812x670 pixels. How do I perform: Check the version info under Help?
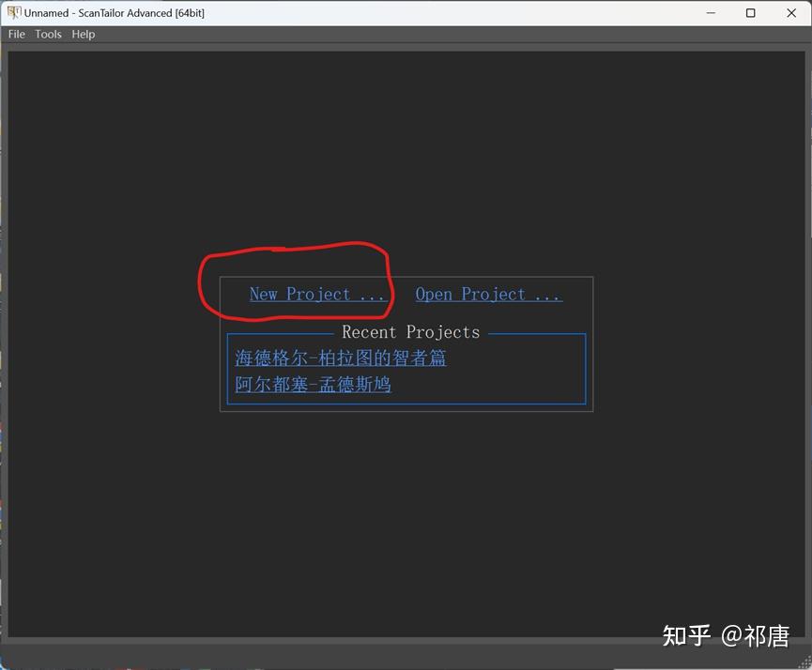pos(83,35)
